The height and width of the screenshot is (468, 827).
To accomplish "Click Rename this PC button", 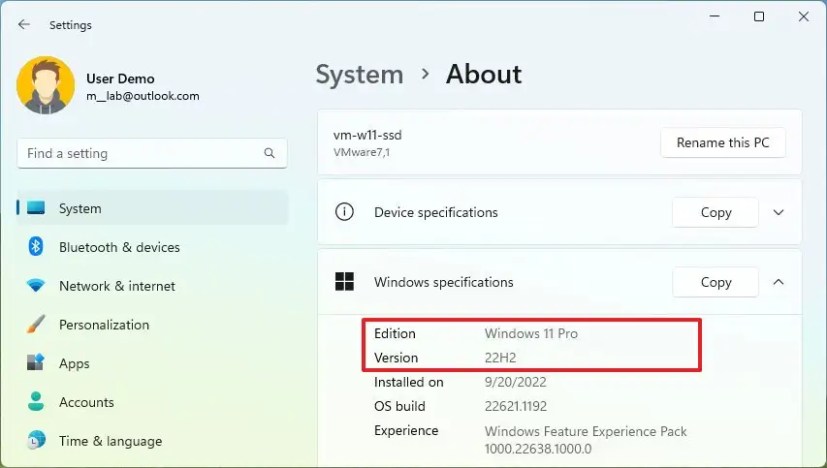I will pos(723,142).
